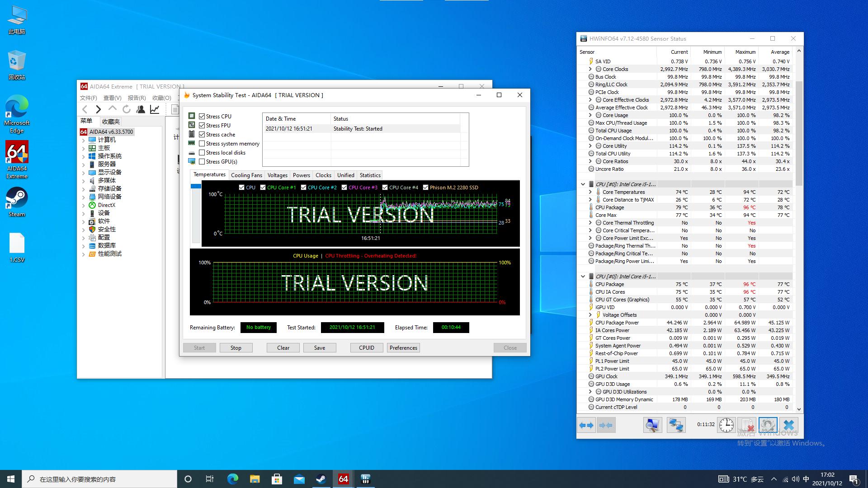Click the HWiNFO network monitors icon
The width and height of the screenshot is (868, 488).
(676, 425)
